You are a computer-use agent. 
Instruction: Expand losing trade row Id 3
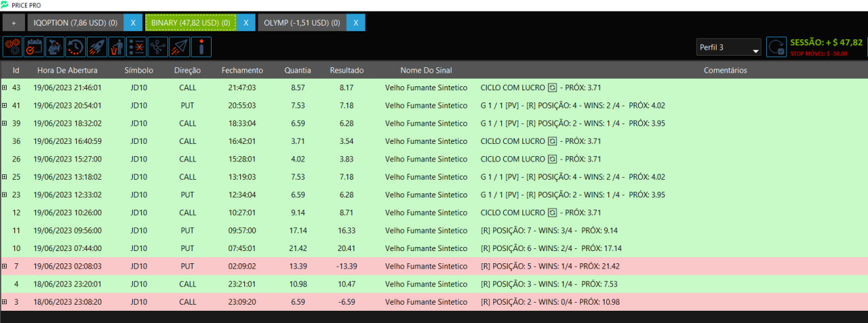point(4,301)
